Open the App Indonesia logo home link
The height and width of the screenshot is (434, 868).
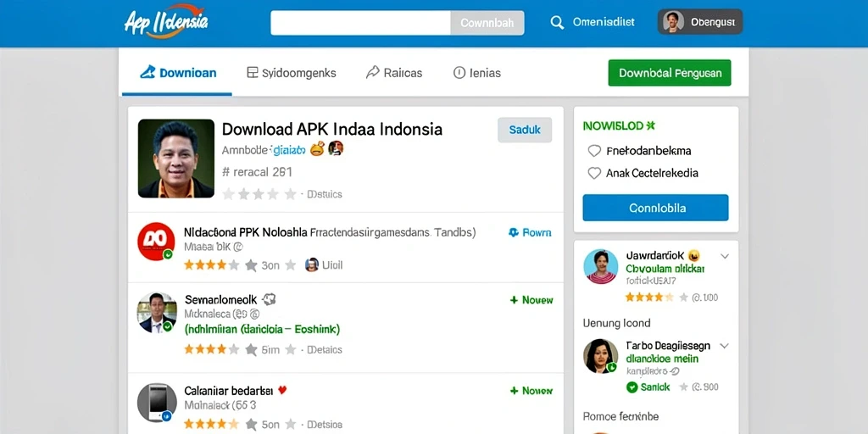(x=166, y=22)
